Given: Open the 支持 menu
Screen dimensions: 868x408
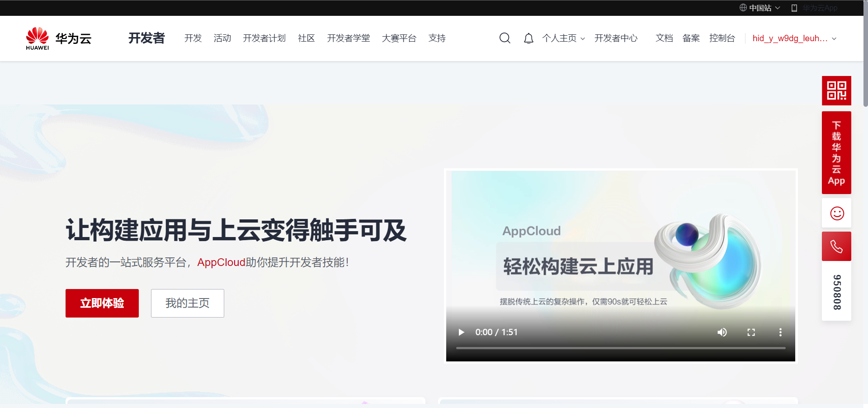Looking at the screenshot, I should click(437, 38).
